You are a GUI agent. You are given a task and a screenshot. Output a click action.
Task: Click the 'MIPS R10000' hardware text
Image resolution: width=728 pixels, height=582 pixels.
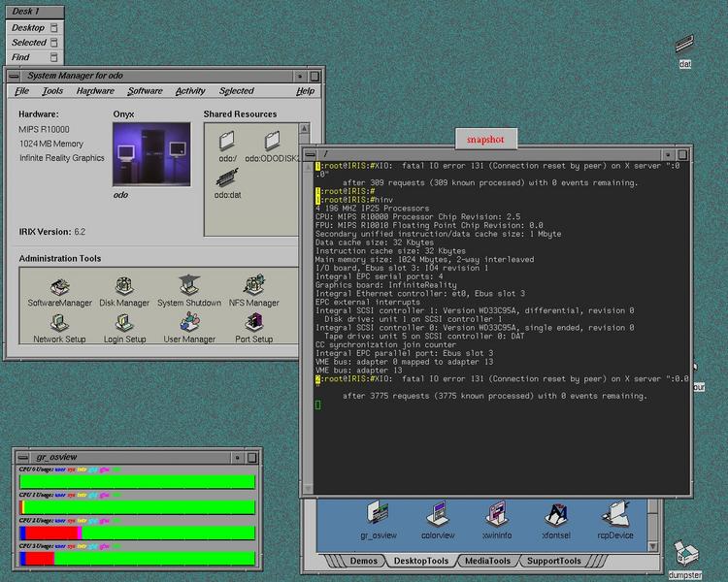click(x=44, y=129)
